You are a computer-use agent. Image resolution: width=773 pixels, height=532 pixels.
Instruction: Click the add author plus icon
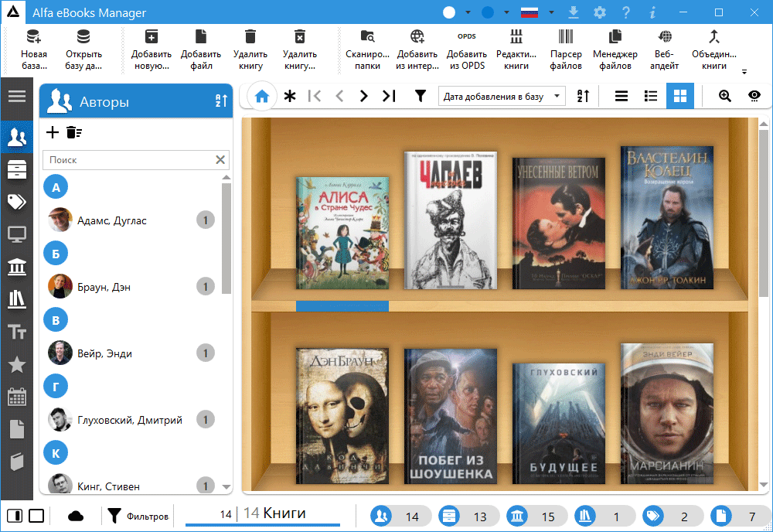click(53, 132)
